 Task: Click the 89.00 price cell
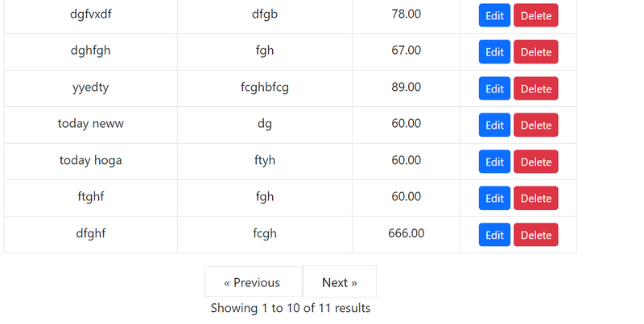coord(406,87)
